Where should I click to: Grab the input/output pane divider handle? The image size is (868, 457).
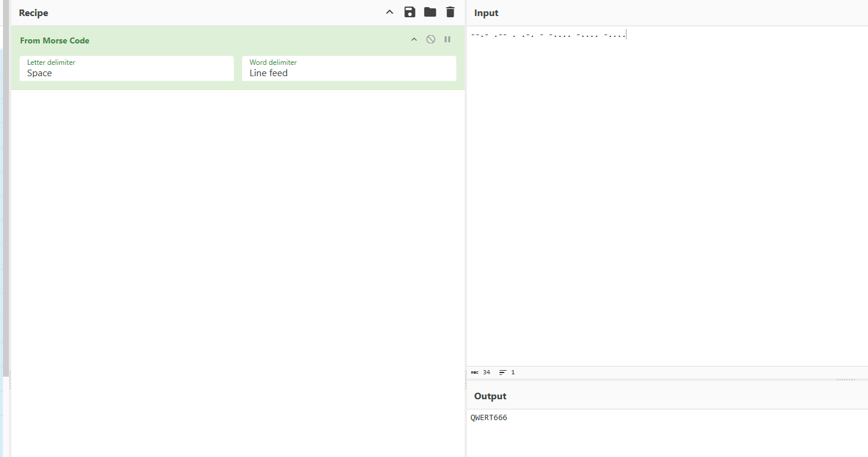click(845, 380)
